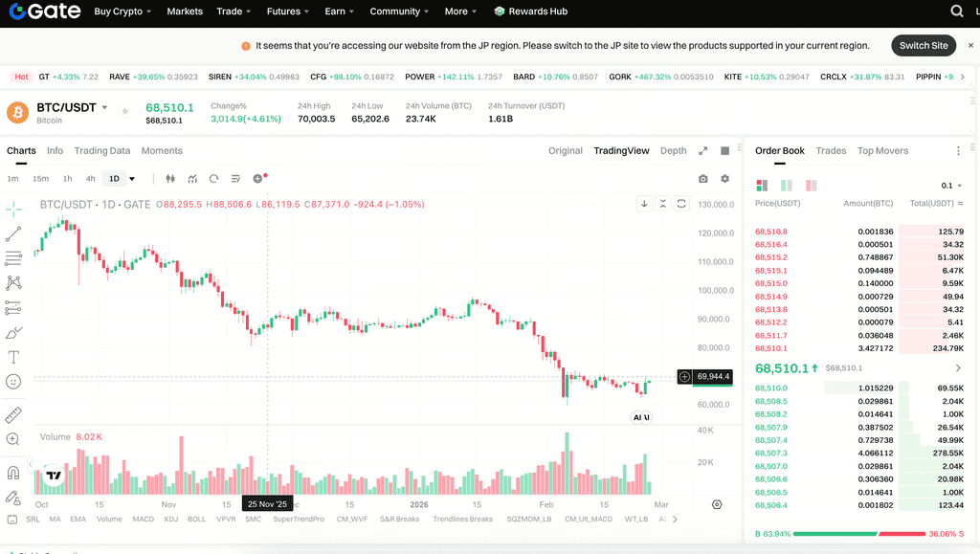Click the 69,944.4 price label plus marker
The width and height of the screenshot is (980, 554).
coord(685,377)
